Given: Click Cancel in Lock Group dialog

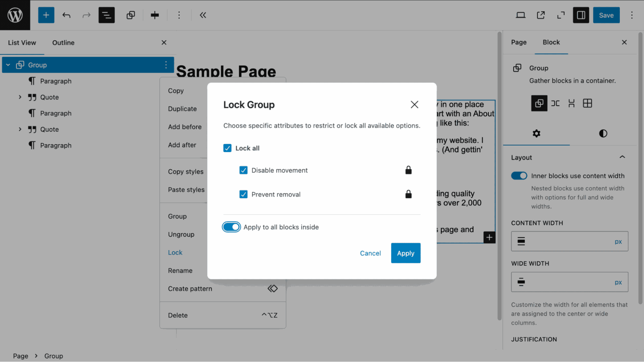Looking at the screenshot, I should click(370, 253).
